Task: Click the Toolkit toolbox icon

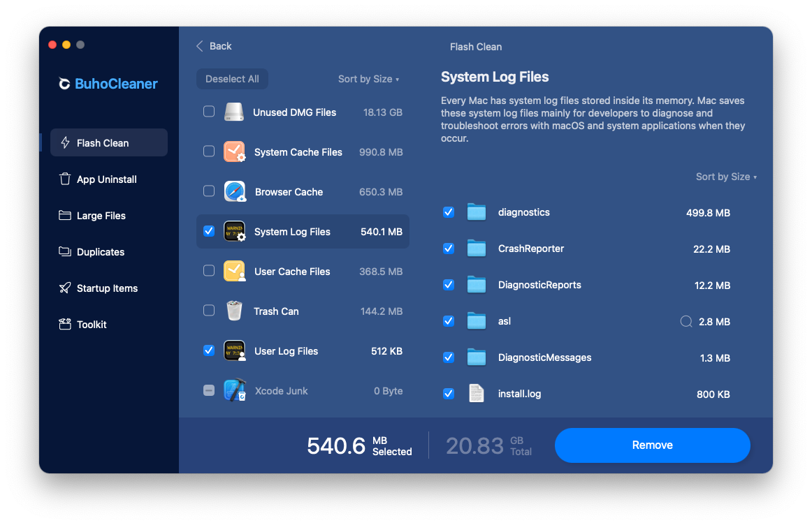Action: point(65,324)
